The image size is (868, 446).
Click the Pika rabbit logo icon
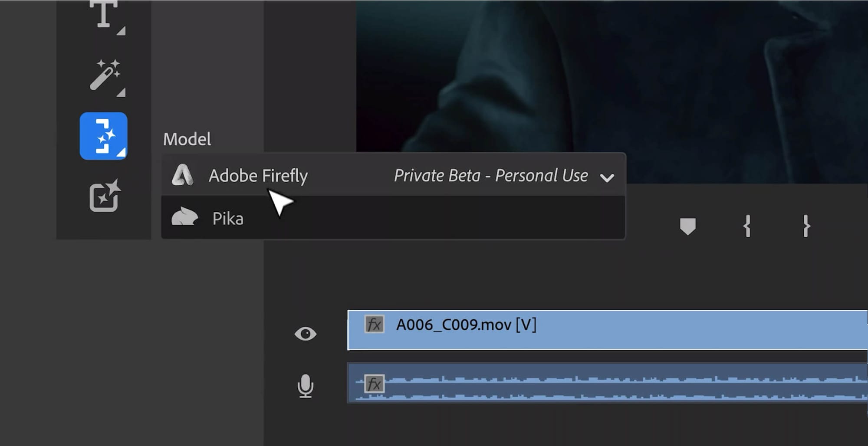pyautogui.click(x=184, y=218)
